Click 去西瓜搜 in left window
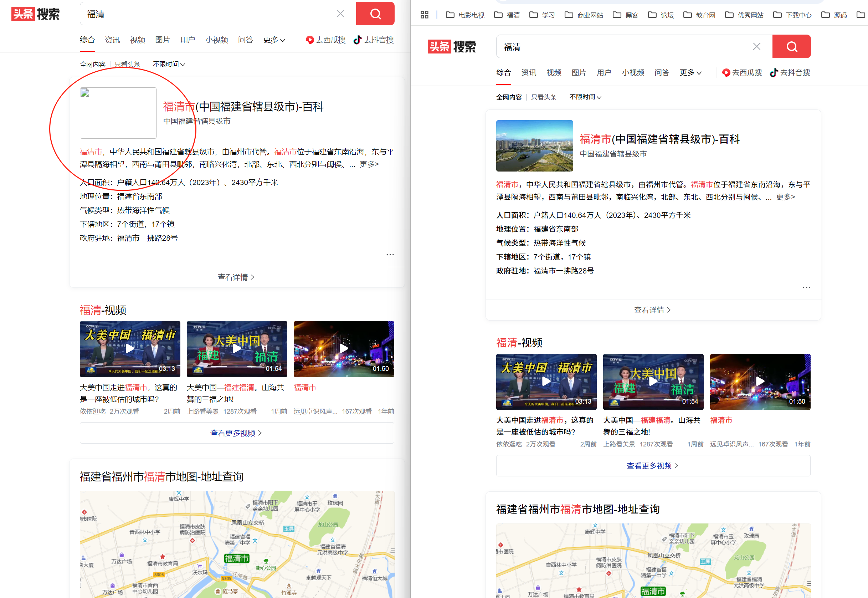868x598 pixels. pos(325,40)
